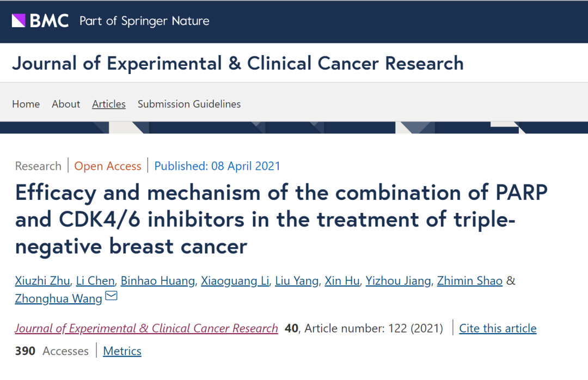Open the About navigation item
The height and width of the screenshot is (380, 588).
[66, 104]
